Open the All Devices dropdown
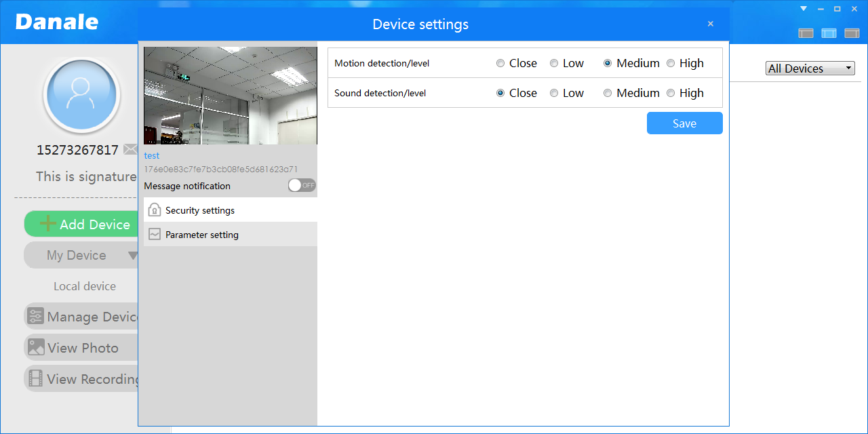The width and height of the screenshot is (868, 434). (x=810, y=68)
